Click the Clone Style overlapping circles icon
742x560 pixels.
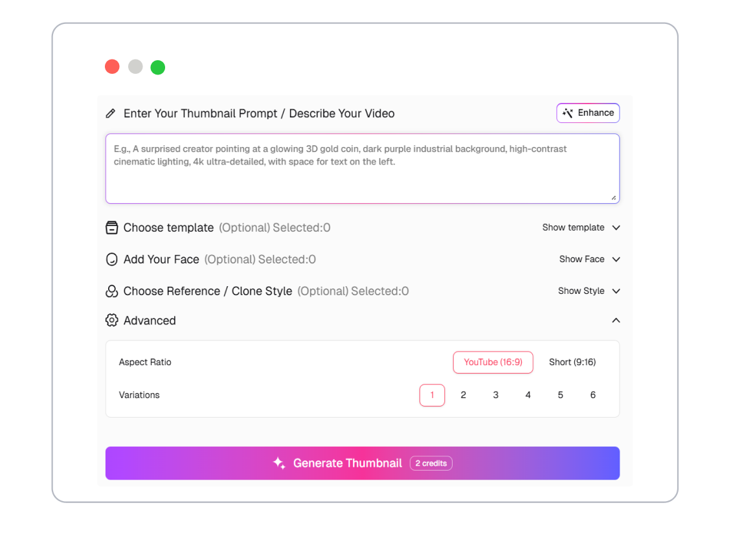click(x=111, y=291)
